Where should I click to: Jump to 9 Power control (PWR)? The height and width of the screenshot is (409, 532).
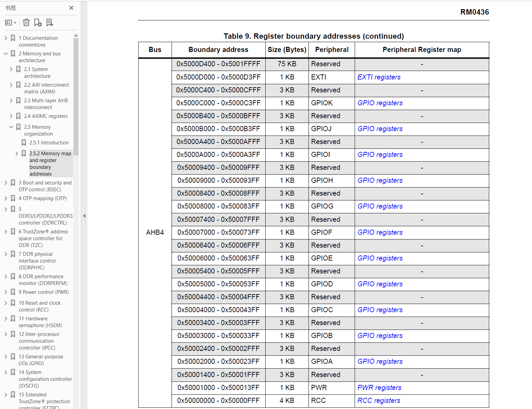pyautogui.click(x=44, y=292)
